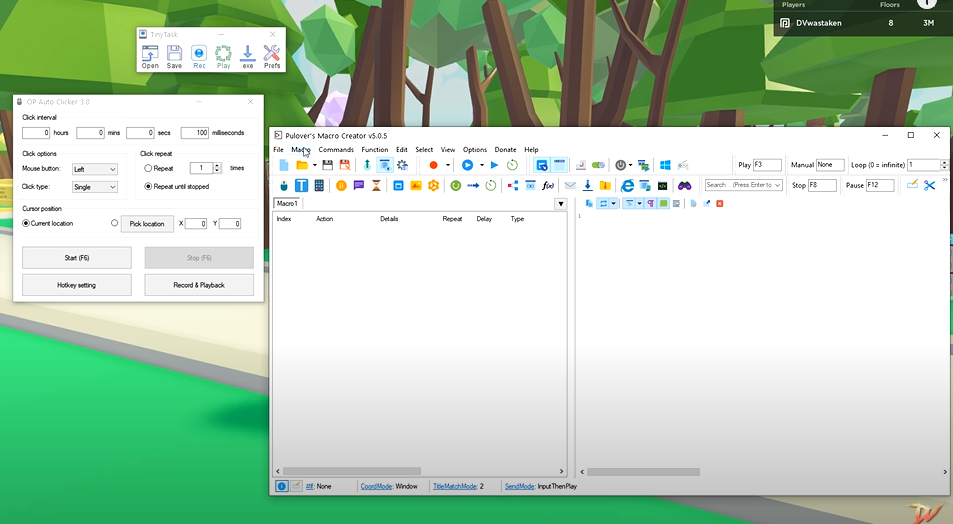Click the keypad Special Keys icon

[x=318, y=185]
